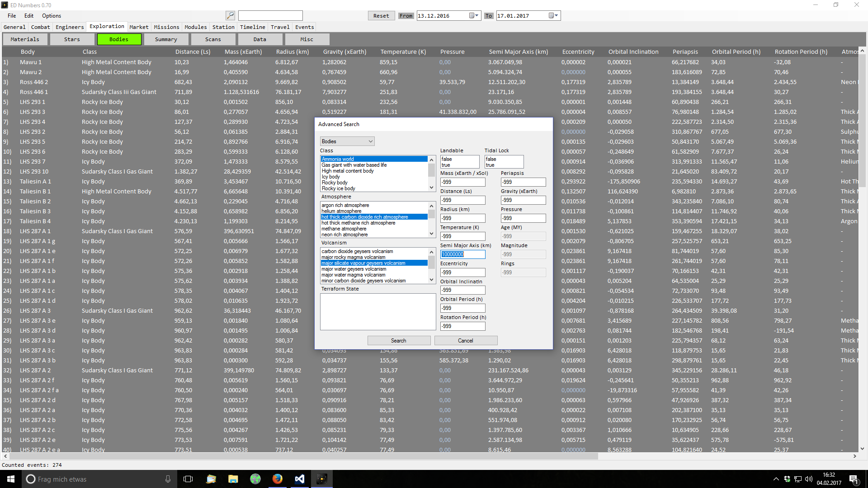This screenshot has height=488, width=868.
Task: Open the Edit menu
Action: tap(29, 16)
